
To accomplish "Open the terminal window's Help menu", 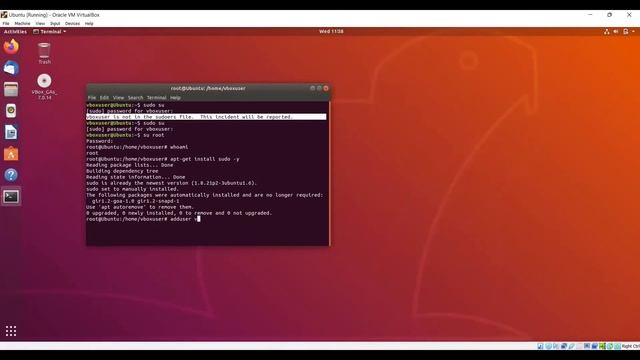I will 175,98.
